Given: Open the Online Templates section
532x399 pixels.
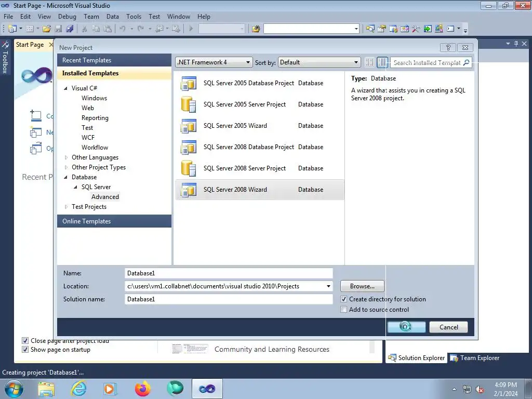Looking at the screenshot, I should click(x=114, y=221).
